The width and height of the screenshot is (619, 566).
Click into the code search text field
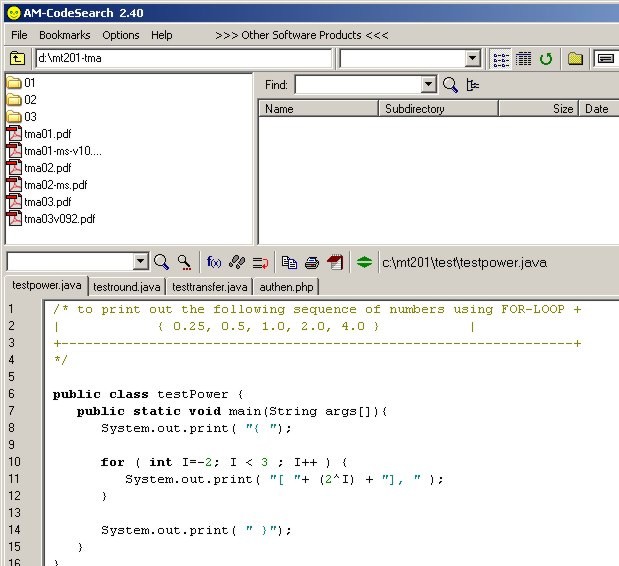click(x=70, y=262)
